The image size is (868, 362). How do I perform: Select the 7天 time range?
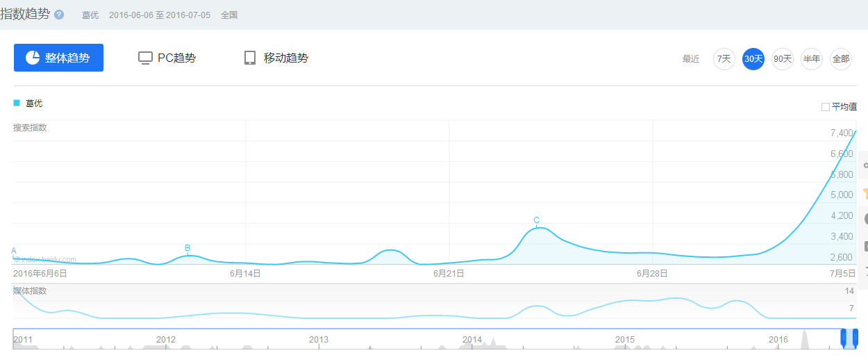(724, 59)
